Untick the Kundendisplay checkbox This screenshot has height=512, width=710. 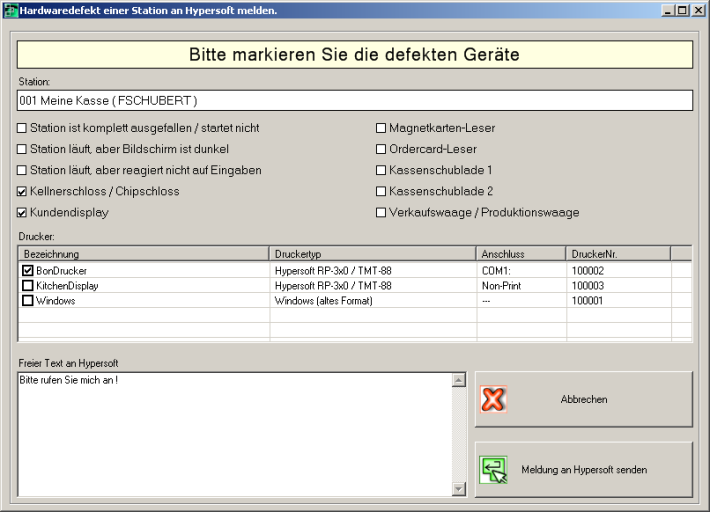pos(22,212)
